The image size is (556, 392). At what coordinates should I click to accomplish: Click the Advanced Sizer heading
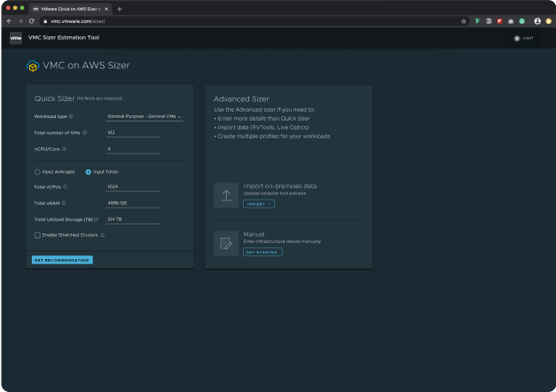coord(241,99)
